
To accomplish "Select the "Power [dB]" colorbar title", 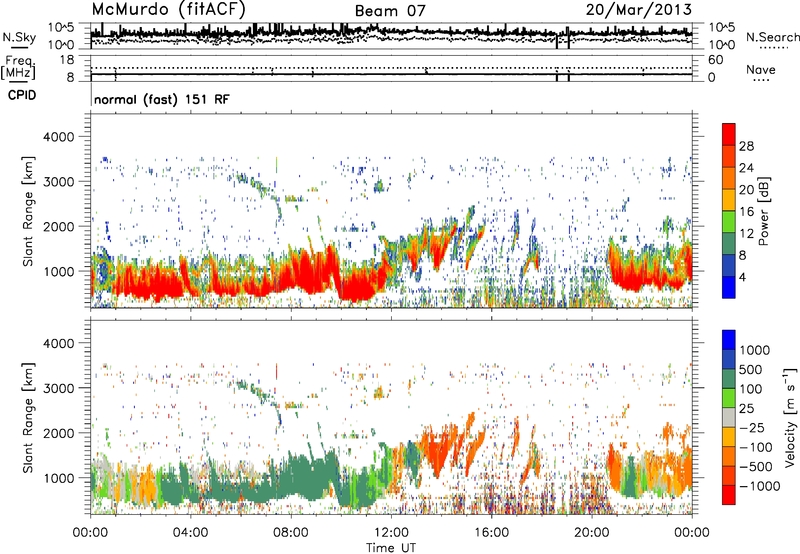I will pos(763,211).
